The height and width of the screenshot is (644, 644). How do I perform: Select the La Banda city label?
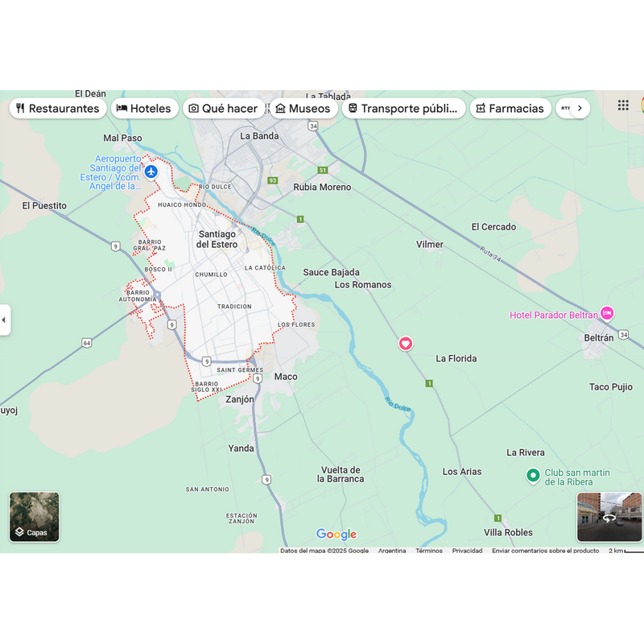[259, 136]
